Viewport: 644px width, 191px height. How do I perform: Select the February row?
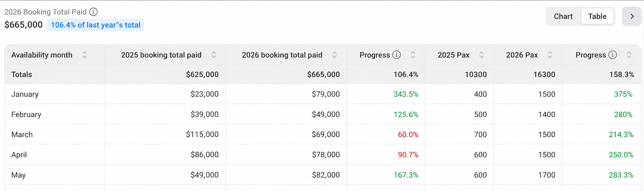click(323, 114)
